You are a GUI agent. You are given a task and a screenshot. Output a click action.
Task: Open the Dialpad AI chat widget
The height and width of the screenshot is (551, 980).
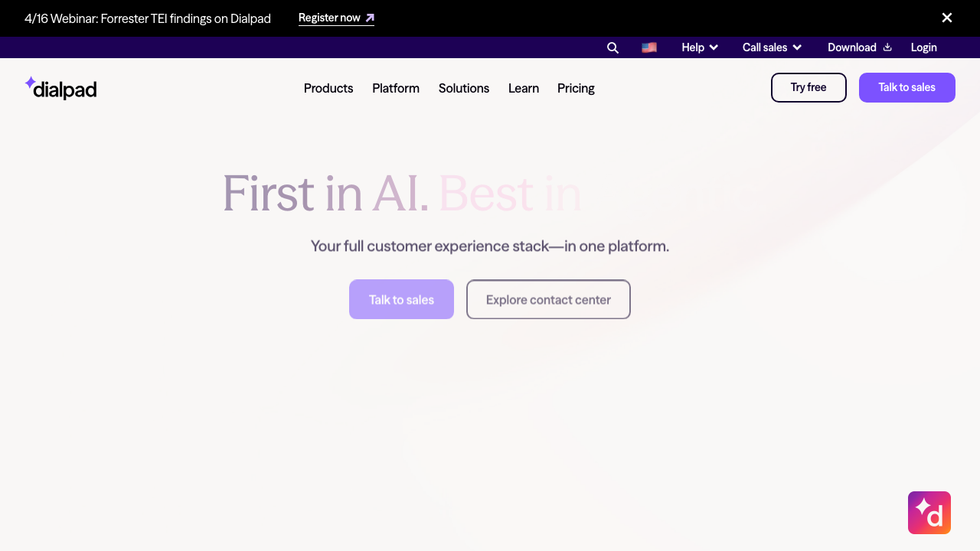click(929, 513)
